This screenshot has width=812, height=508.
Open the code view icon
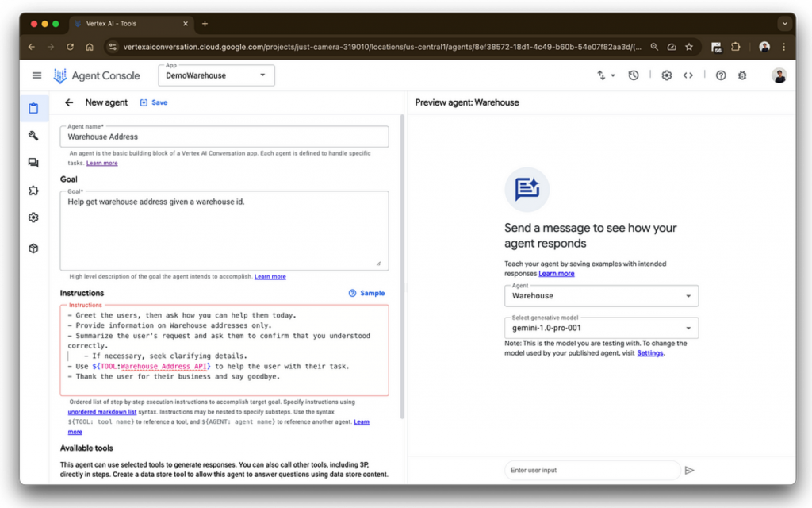pos(688,75)
